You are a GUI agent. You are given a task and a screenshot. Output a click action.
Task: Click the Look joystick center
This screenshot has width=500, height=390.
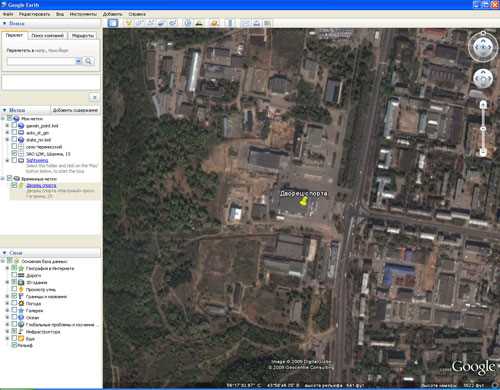[x=483, y=47]
